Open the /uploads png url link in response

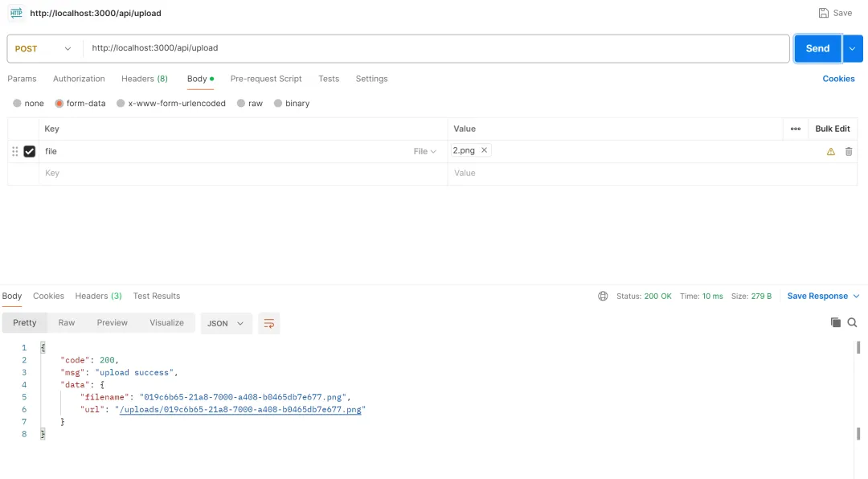(x=240, y=410)
